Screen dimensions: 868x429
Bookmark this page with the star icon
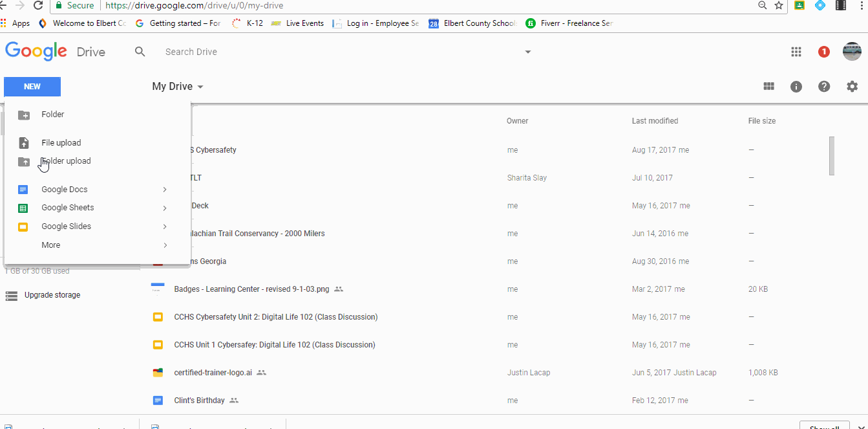click(779, 5)
